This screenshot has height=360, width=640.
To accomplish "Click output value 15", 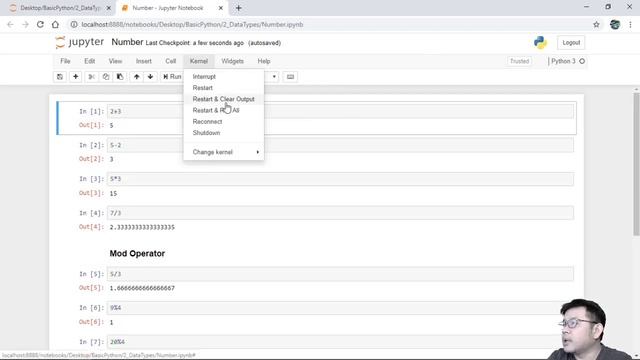I will 113,193.
